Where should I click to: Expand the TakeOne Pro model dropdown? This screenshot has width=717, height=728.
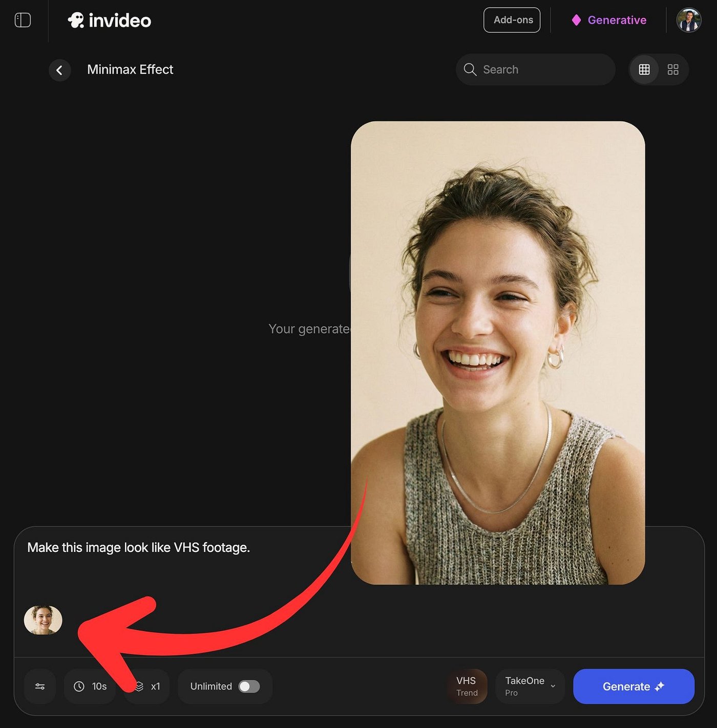click(530, 687)
